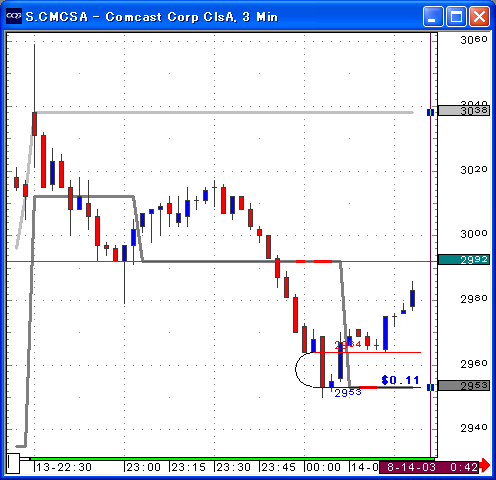This screenshot has width=496, height=480.
Task: Click the red scroll-right arrow on time axis
Action: click(x=485, y=465)
